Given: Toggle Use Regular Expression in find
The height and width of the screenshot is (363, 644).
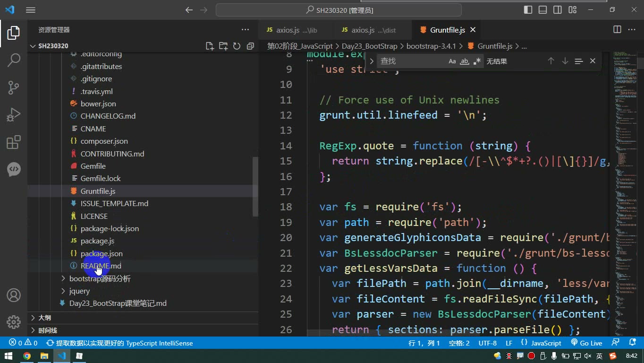Looking at the screenshot, I should pos(477,61).
